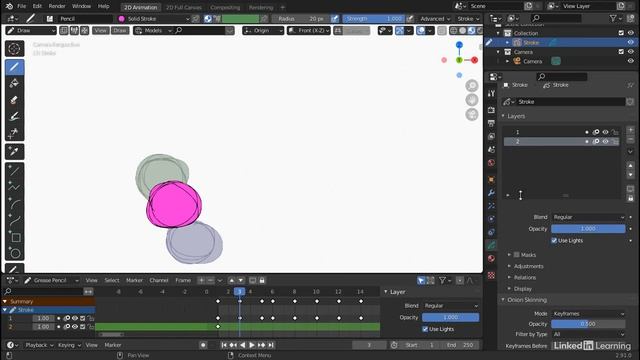The image size is (640, 360).
Task: Open Draw mode dropdown
Action: tap(31, 31)
